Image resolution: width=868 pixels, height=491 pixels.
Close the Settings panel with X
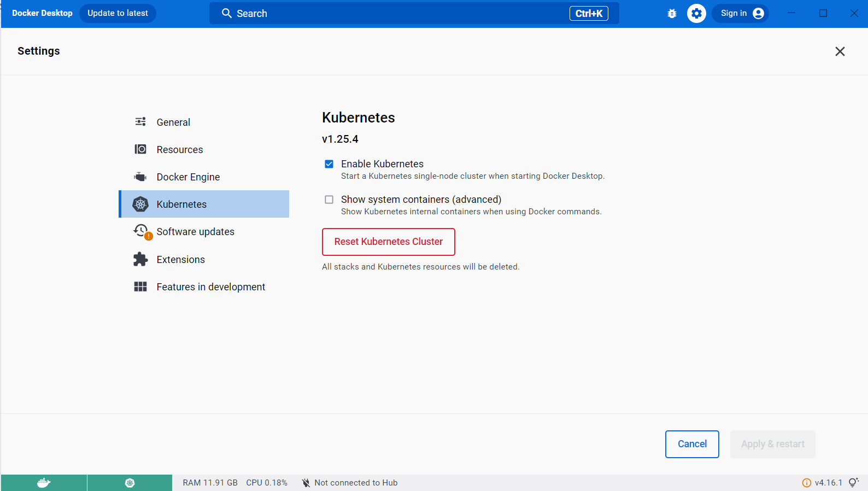click(840, 51)
